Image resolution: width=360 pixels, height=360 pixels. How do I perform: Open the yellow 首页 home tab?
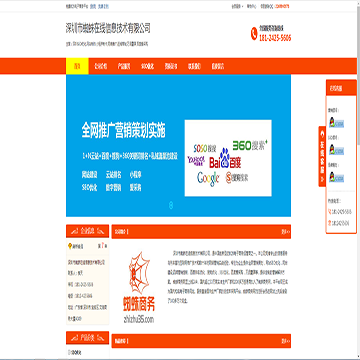coord(77,66)
